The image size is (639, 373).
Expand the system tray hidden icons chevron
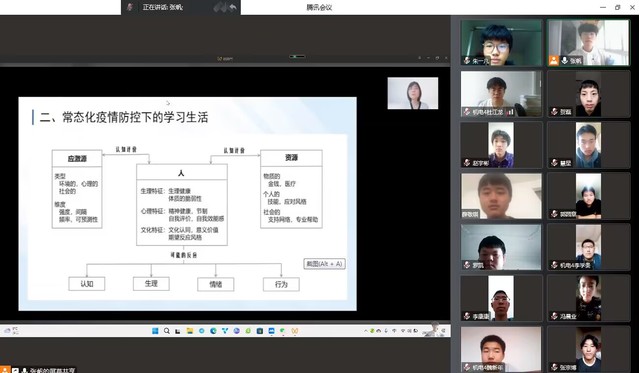click(x=366, y=331)
